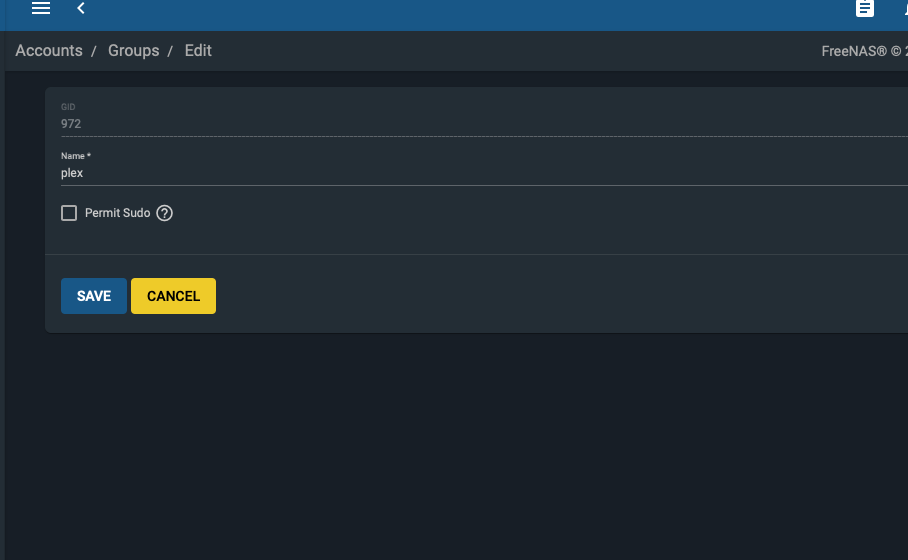Image resolution: width=908 pixels, height=560 pixels.
Task: Click the Name * field label
Action: 76,156
